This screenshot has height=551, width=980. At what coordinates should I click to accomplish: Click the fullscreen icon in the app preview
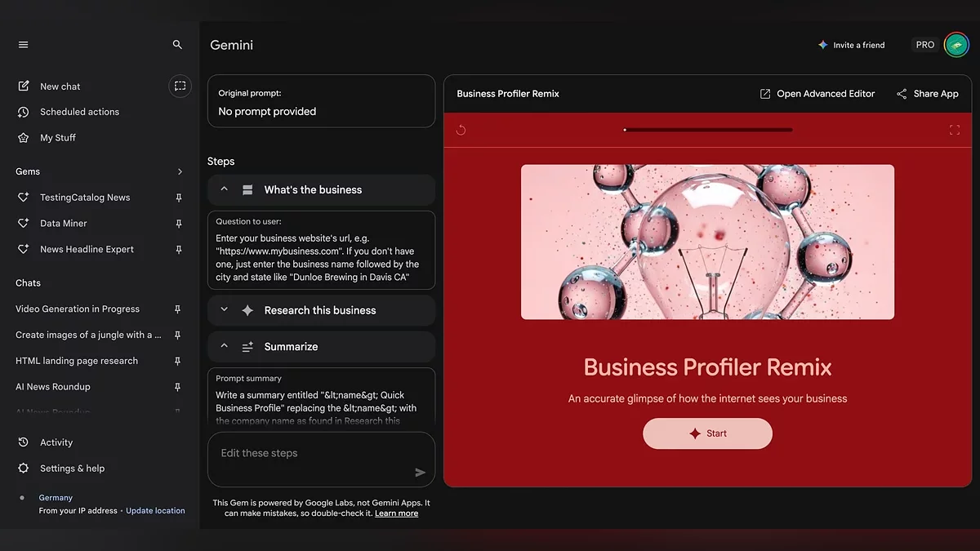[x=954, y=130]
